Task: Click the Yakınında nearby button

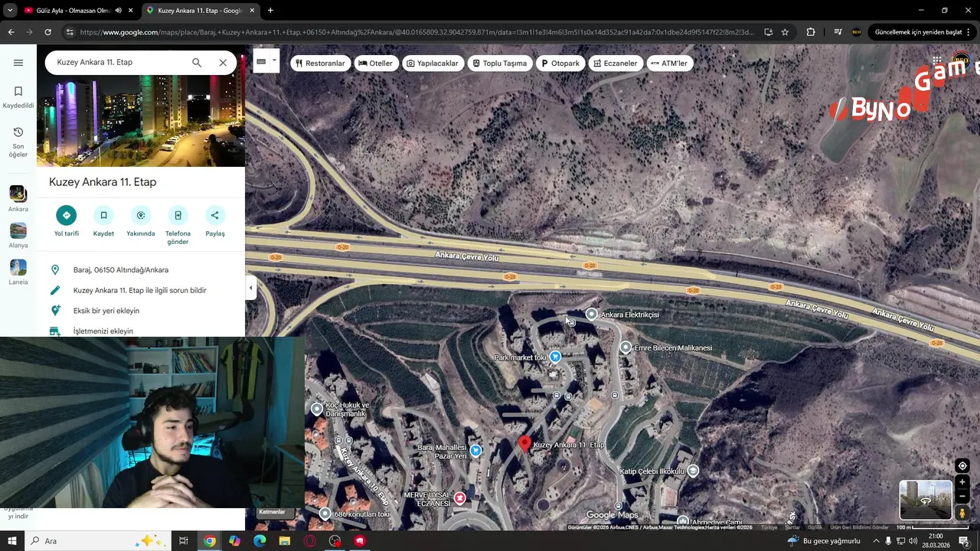Action: coord(141,222)
